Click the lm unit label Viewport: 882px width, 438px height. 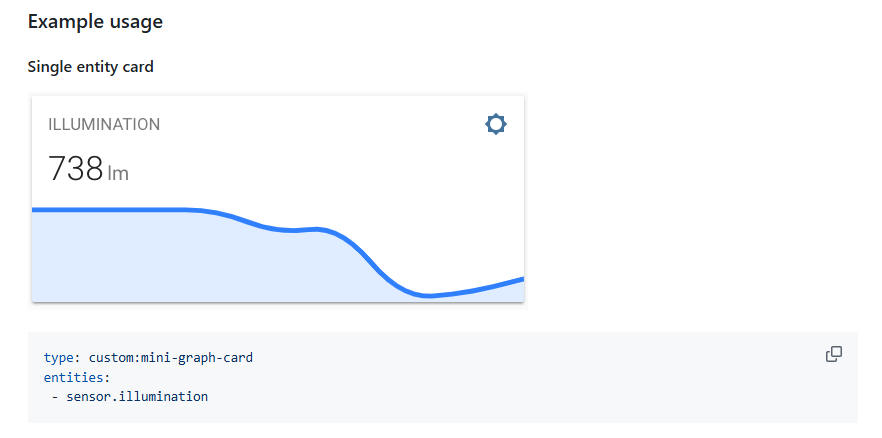point(118,173)
